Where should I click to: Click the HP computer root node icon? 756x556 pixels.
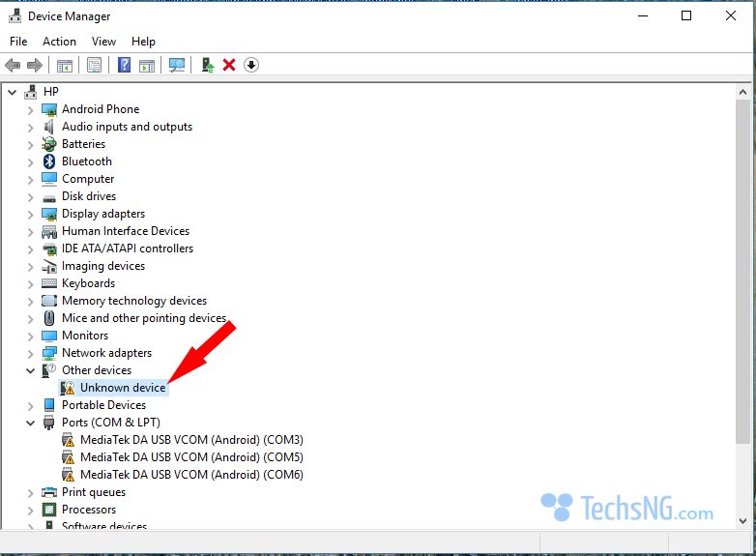click(x=31, y=92)
